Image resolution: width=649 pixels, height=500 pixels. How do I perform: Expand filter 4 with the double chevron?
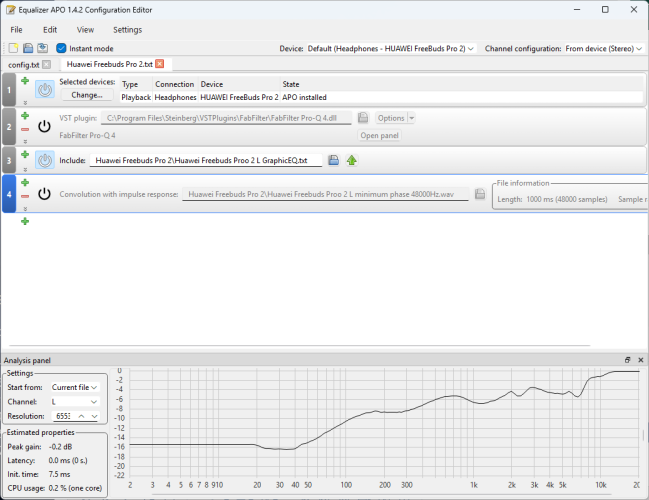25,209
